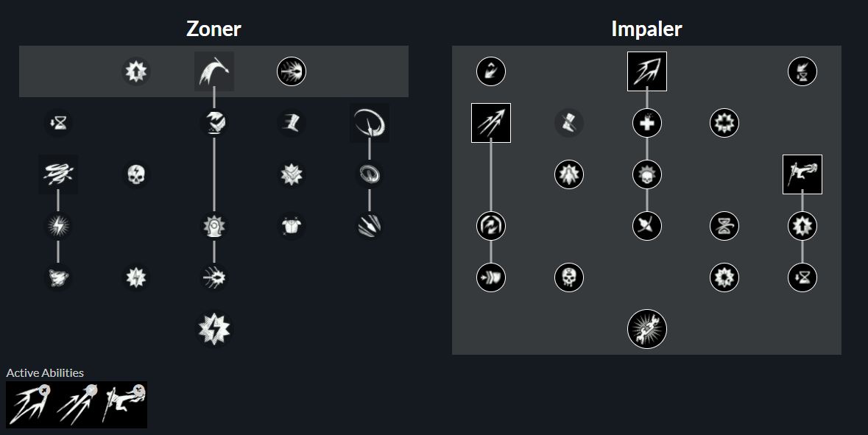Toggle the three claw marks passive in Zoner
Screen dimensions: 868x435
369,225
